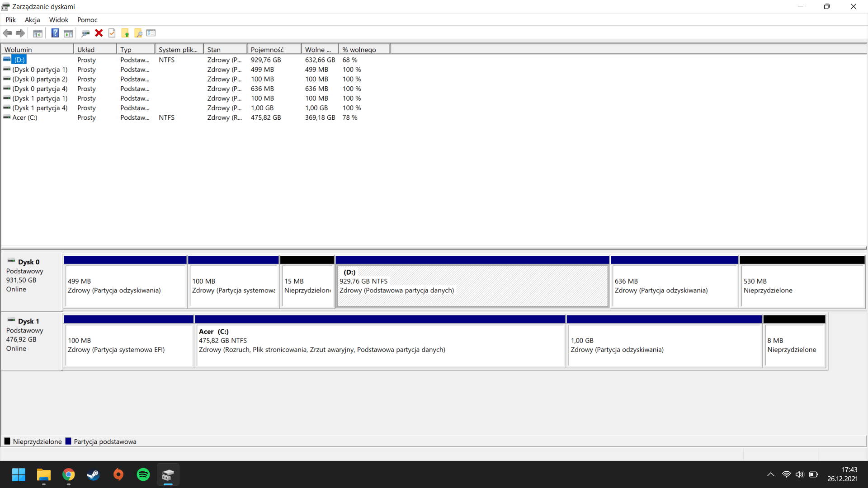This screenshot has height=488, width=868.
Task: Select the Acer (C:) volume row
Action: 25,117
